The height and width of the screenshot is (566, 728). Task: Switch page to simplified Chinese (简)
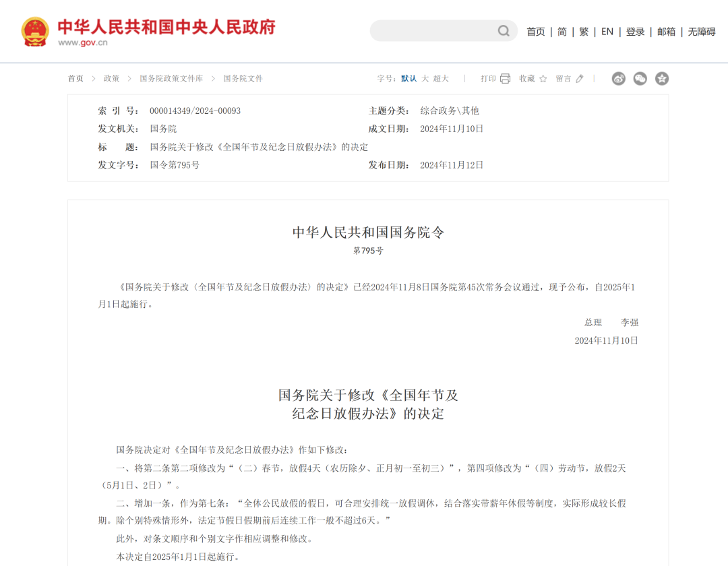point(562,31)
